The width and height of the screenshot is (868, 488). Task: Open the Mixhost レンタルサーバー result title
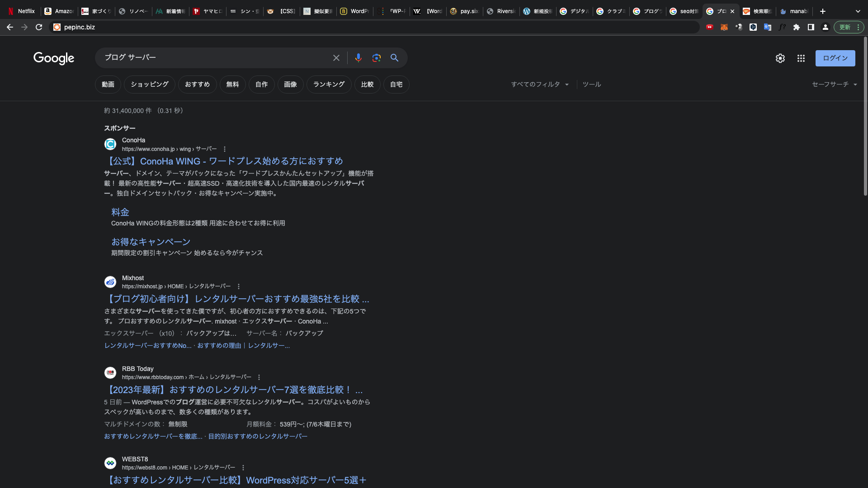click(x=237, y=299)
